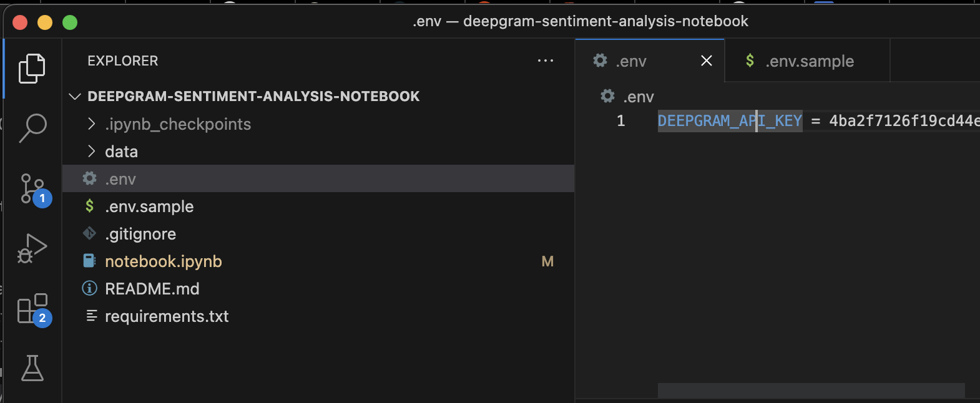Click the .env breadcrumb label
The width and height of the screenshot is (980, 403).
click(639, 97)
